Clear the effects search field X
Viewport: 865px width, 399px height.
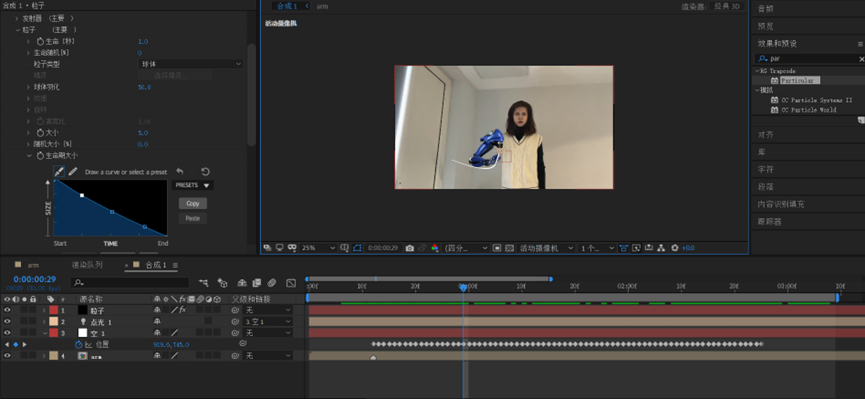pos(861,58)
